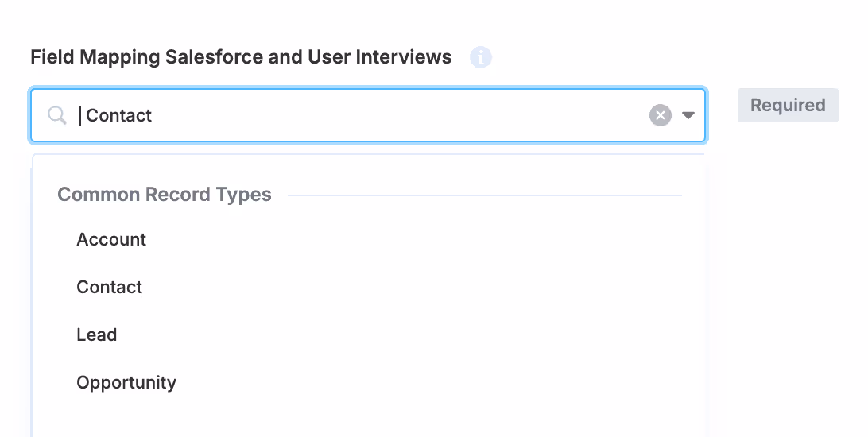This screenshot has height=437, width=868.
Task: Place cursor at the start of the search input
Action: [81, 116]
